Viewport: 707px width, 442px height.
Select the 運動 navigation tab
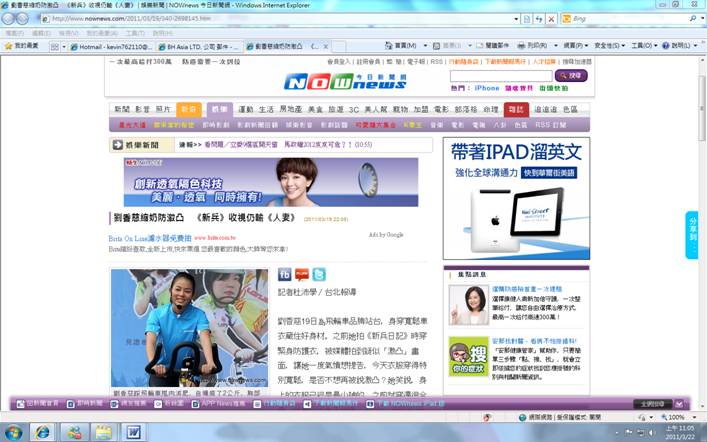[246, 109]
